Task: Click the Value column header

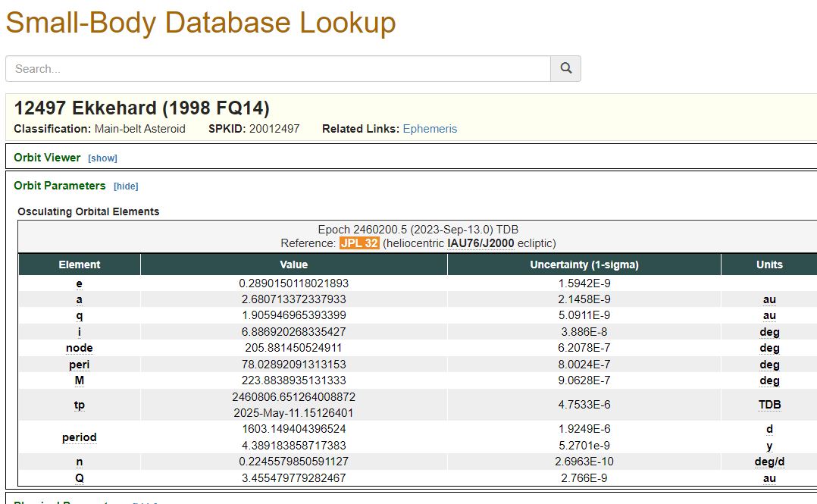Action: click(293, 265)
